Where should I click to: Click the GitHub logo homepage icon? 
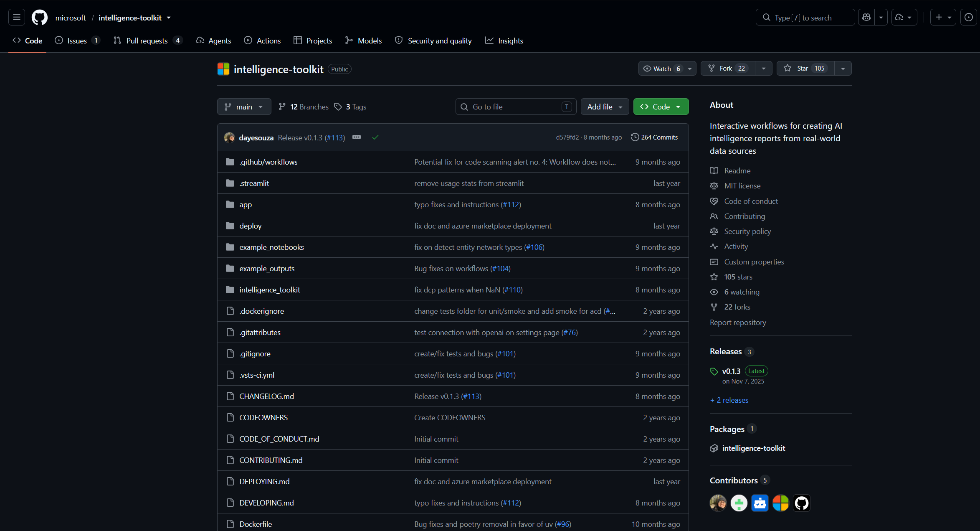click(40, 18)
